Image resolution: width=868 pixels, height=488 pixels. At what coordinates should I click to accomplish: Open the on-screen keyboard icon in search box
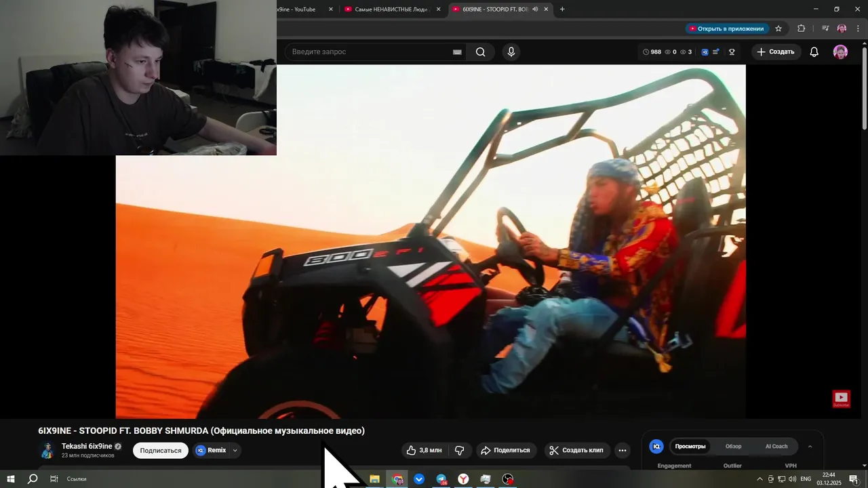[x=457, y=52]
